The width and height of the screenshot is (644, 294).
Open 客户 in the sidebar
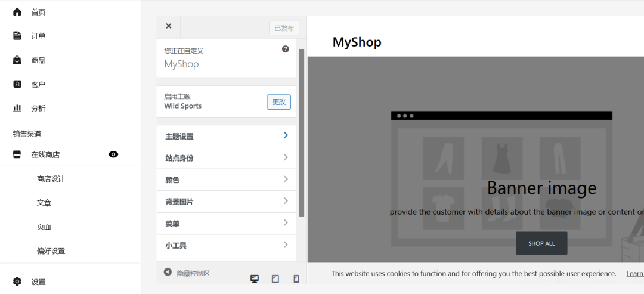click(39, 85)
